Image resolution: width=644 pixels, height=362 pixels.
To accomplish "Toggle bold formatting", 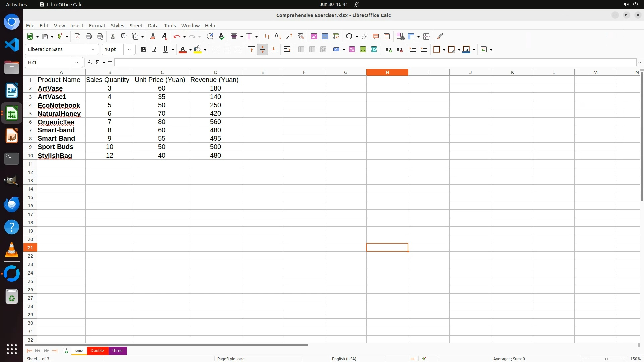I will point(144,50).
